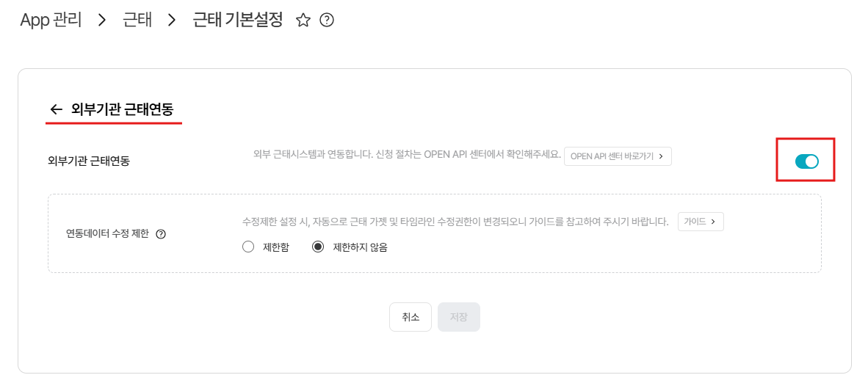Image resolution: width=868 pixels, height=386 pixels.
Task: Navigate to 근태 in the breadcrumb
Action: 136,21
